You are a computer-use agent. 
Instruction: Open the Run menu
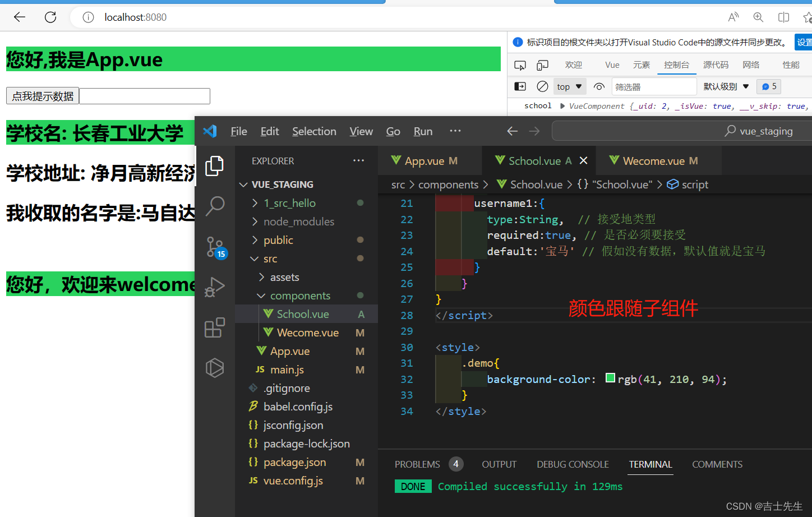click(x=423, y=131)
